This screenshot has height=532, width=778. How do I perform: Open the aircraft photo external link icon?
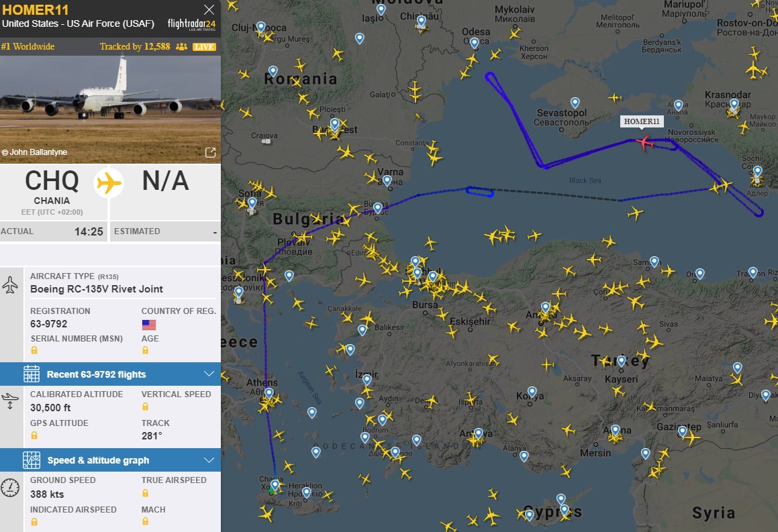(210, 152)
